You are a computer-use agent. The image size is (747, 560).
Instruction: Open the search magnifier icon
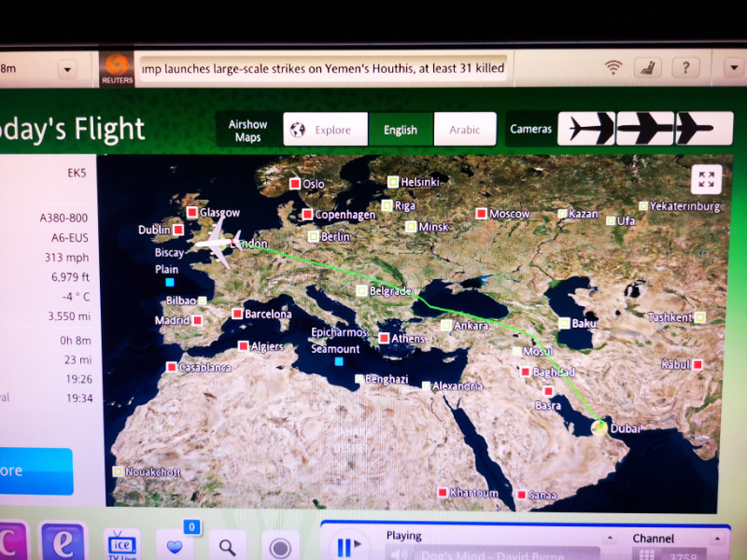coord(227,548)
